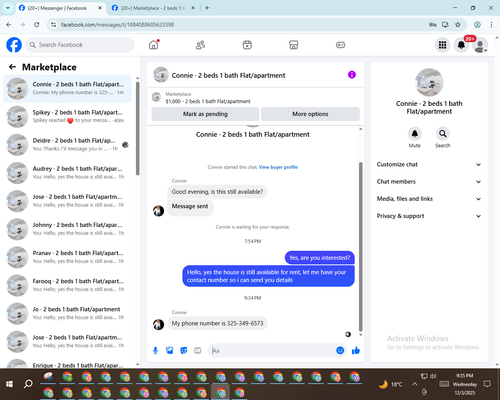
Task: Open the Gaming icon in top navigation
Action: tap(340, 45)
